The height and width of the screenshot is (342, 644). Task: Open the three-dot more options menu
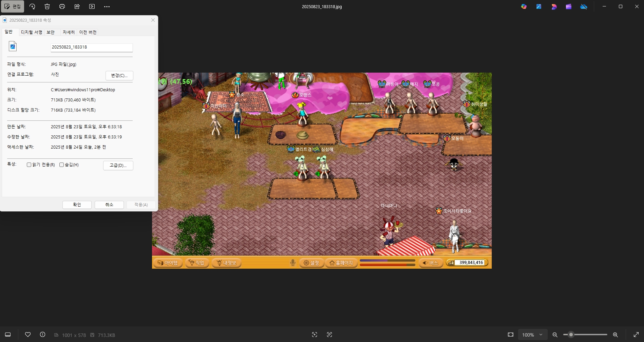pos(107,6)
